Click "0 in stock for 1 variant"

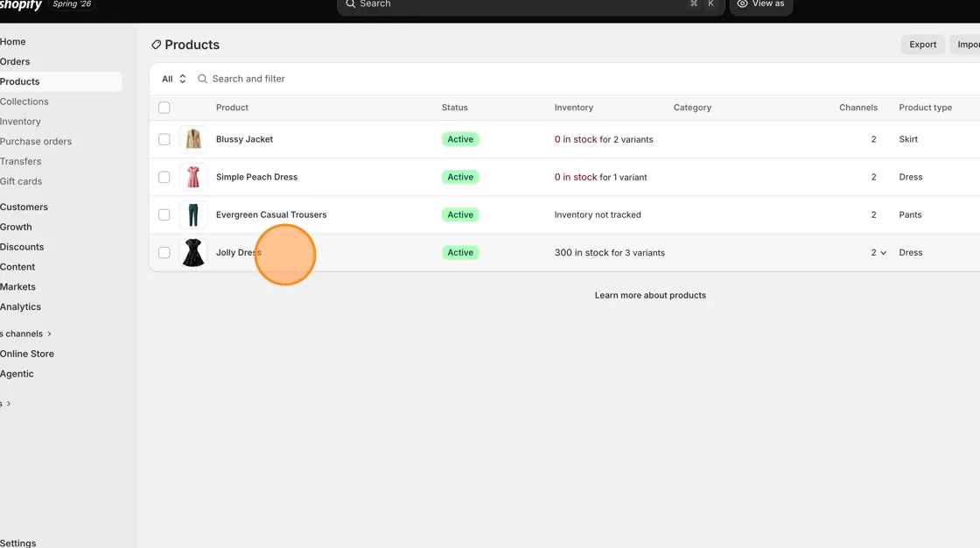click(600, 177)
